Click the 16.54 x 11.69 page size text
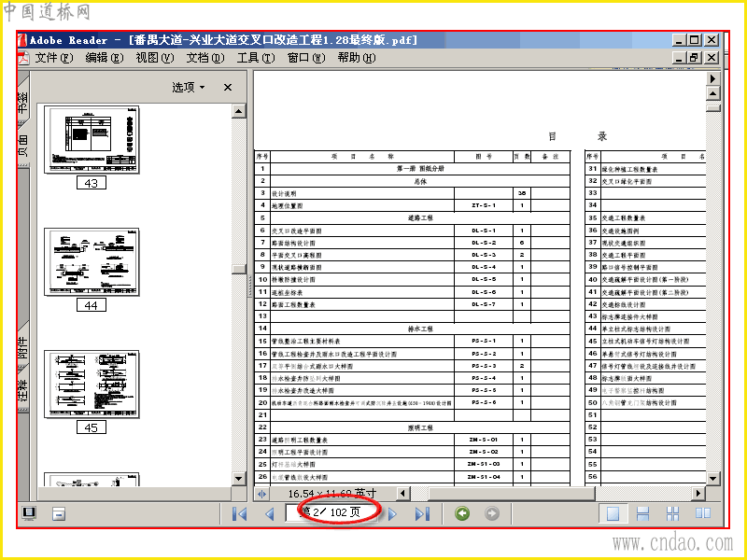Screen dimensions: 747x560 click(332, 494)
